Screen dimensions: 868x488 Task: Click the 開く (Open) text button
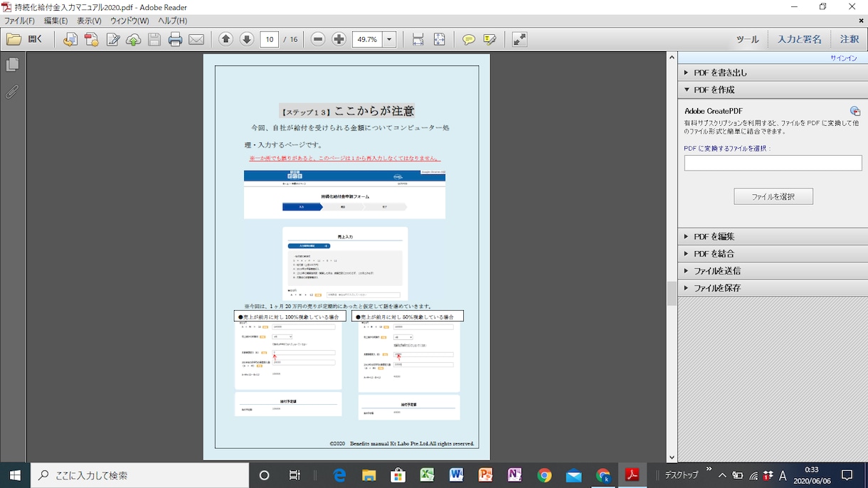[36, 40]
